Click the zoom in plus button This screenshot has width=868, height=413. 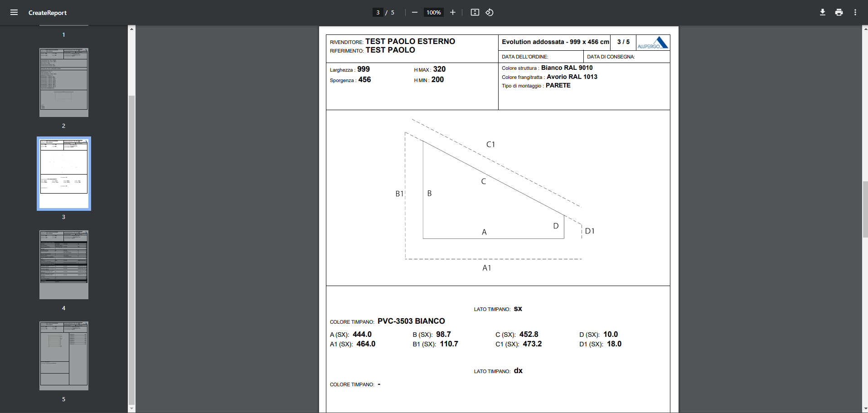(452, 12)
